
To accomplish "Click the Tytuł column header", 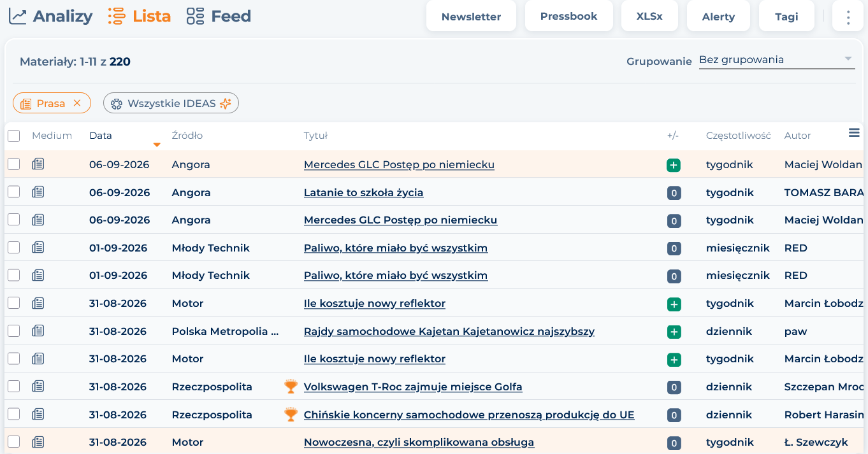I will pyautogui.click(x=315, y=136).
